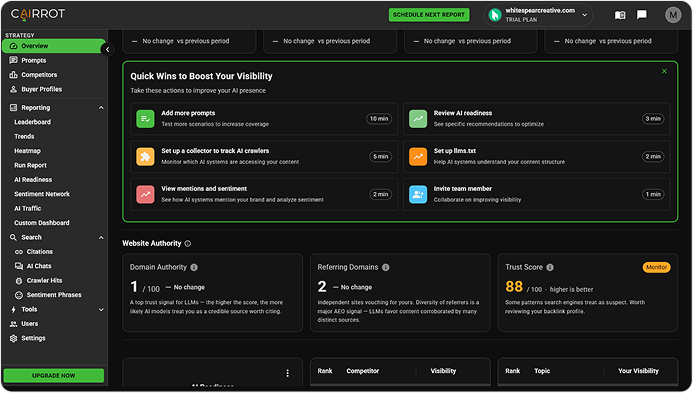Click the 88 Trust Score value
Viewport: 693px width, 393px height.
(x=514, y=287)
